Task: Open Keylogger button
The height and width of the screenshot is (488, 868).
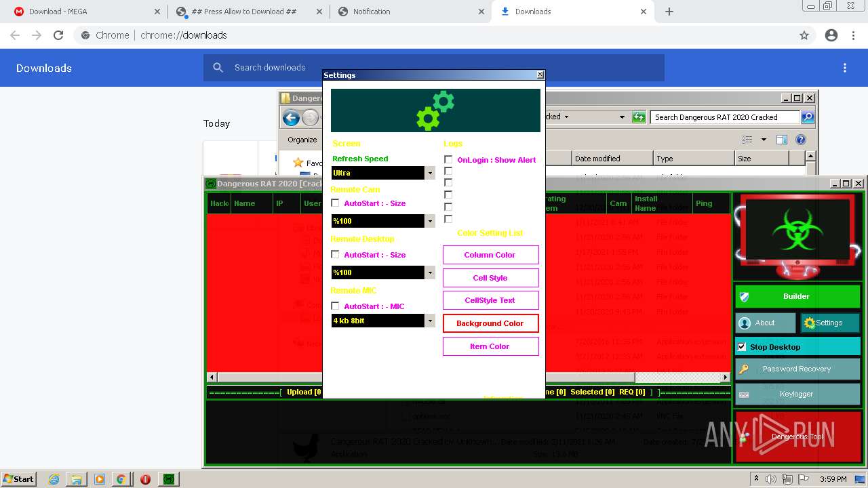Action: pyautogui.click(x=797, y=394)
